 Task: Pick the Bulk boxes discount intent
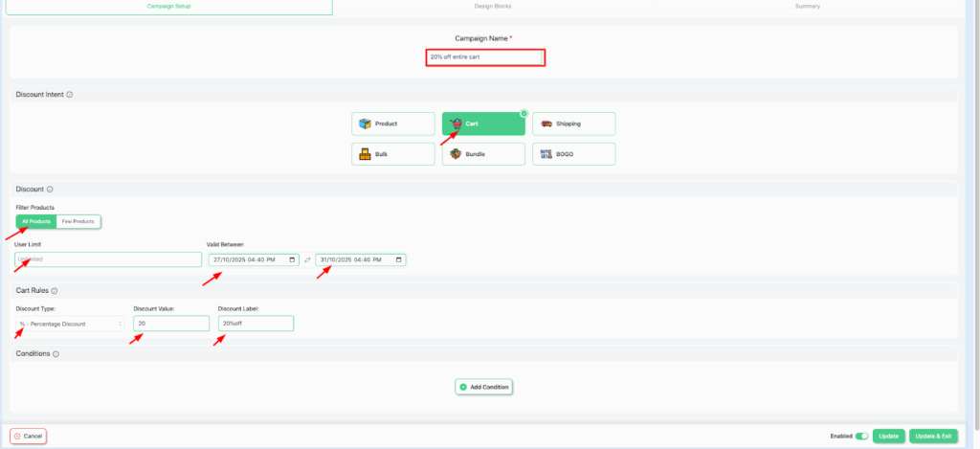tap(365, 154)
